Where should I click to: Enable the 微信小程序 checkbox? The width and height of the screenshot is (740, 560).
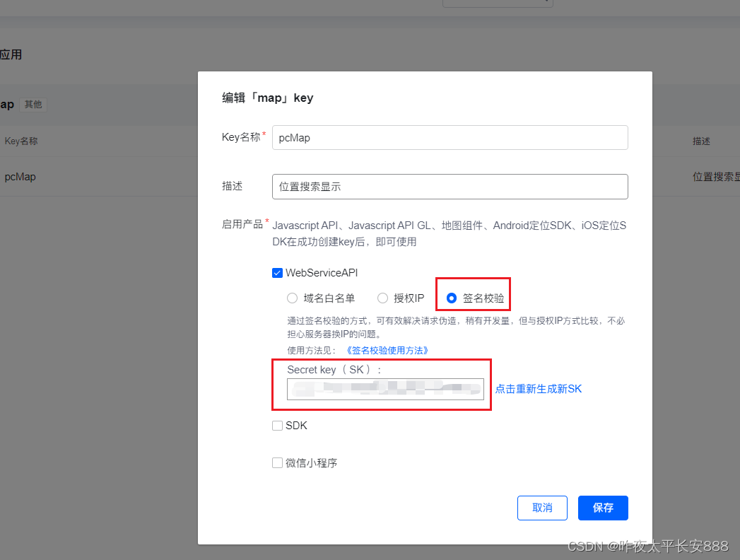278,462
